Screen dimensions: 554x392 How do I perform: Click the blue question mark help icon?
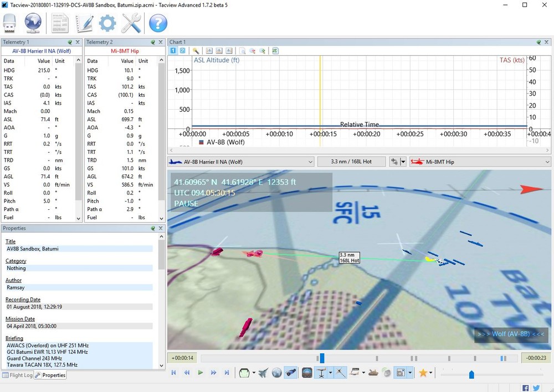tap(158, 23)
